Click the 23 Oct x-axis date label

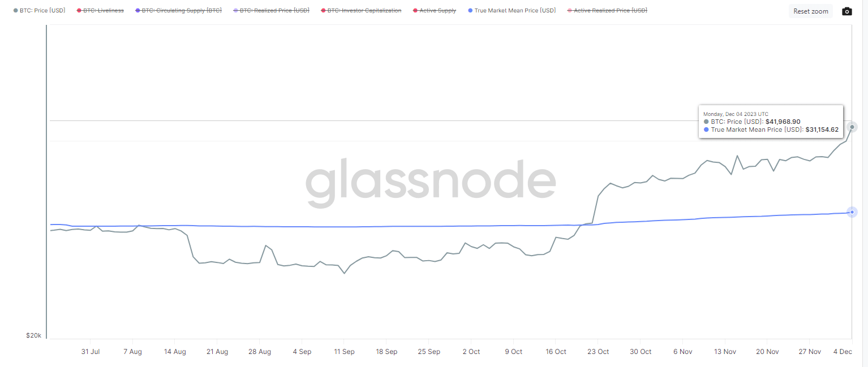pyautogui.click(x=598, y=352)
